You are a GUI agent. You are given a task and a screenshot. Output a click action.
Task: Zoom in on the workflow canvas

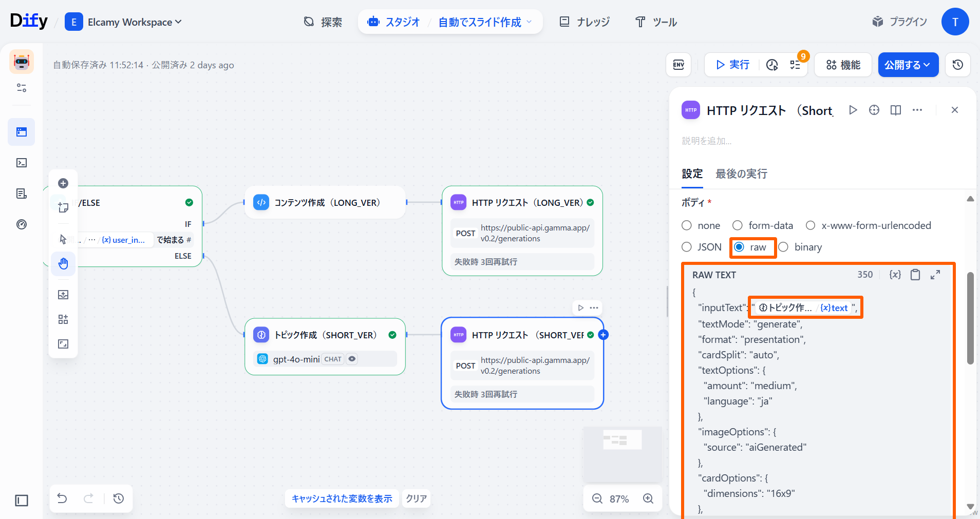[648, 498]
